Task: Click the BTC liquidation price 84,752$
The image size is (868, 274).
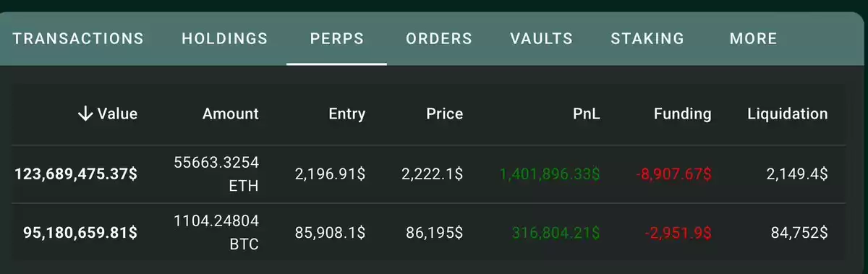Action: click(798, 233)
